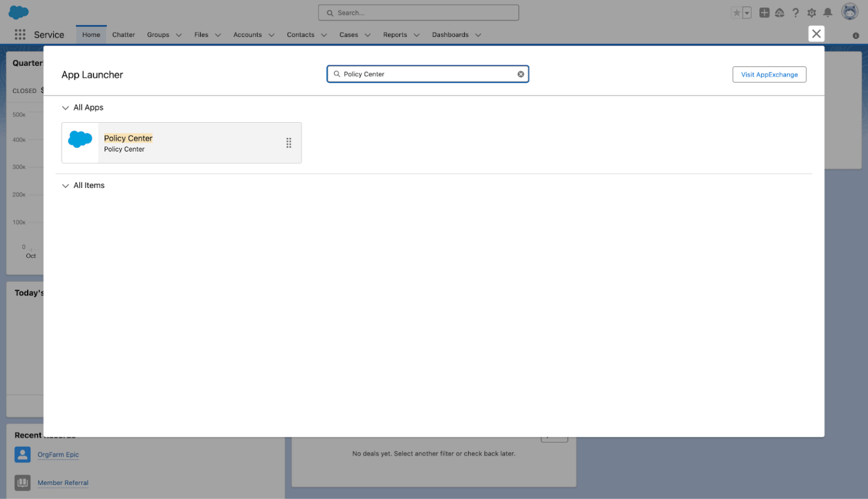This screenshot has width=868, height=499.
Task: Clear the Policy Center search field
Action: click(x=520, y=74)
